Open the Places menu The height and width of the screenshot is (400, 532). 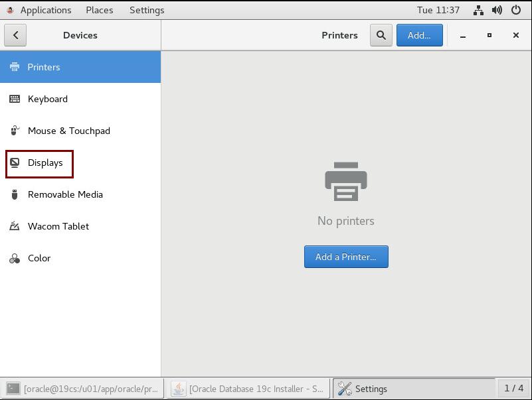coord(99,10)
